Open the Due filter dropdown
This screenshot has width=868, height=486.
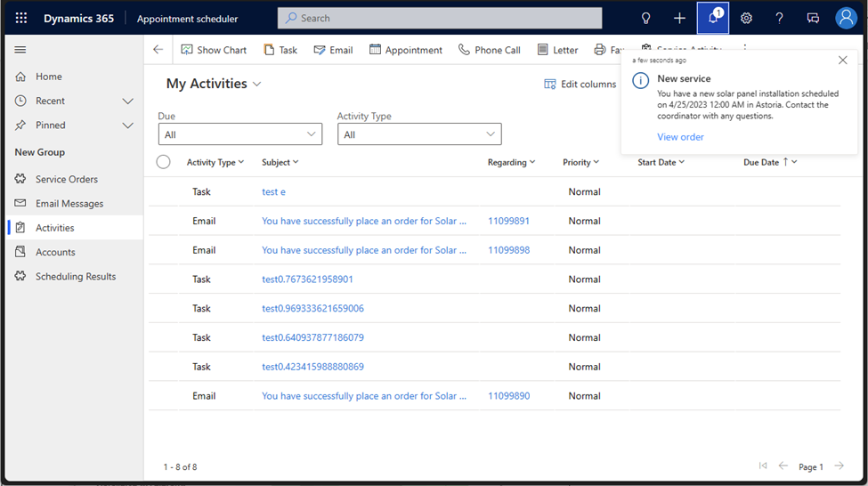point(239,134)
